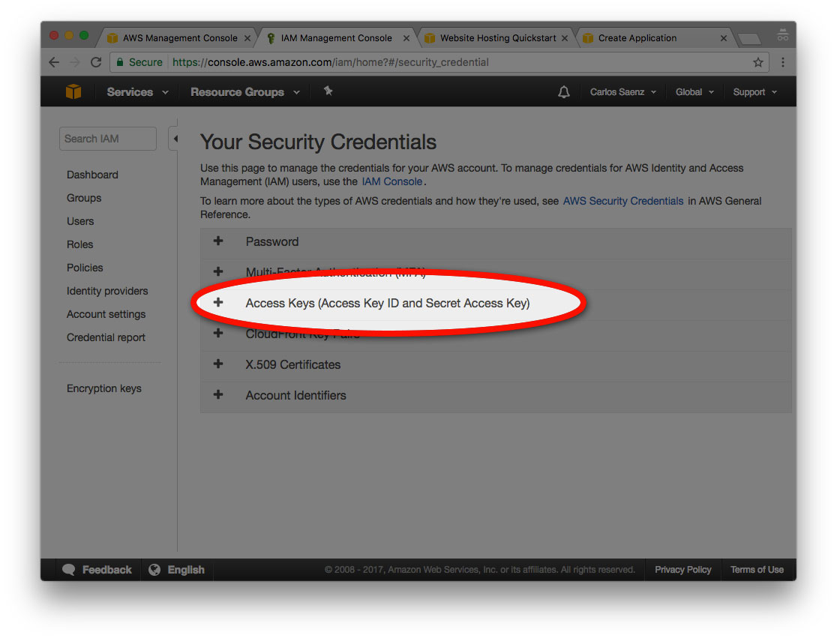Switch to Website Hosting Quickstart tab
This screenshot has width=840, height=644.
(496, 38)
